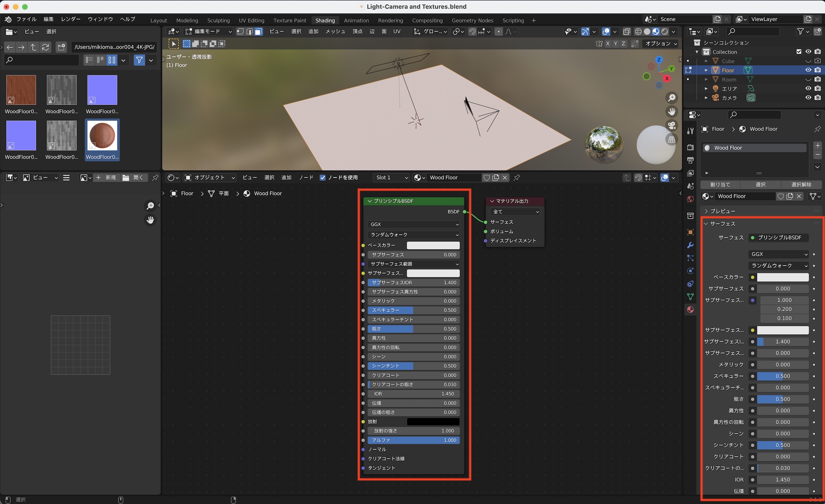825x504 pixels.
Task: Enable the 'ノードを使用' checkbox
Action: point(323,178)
